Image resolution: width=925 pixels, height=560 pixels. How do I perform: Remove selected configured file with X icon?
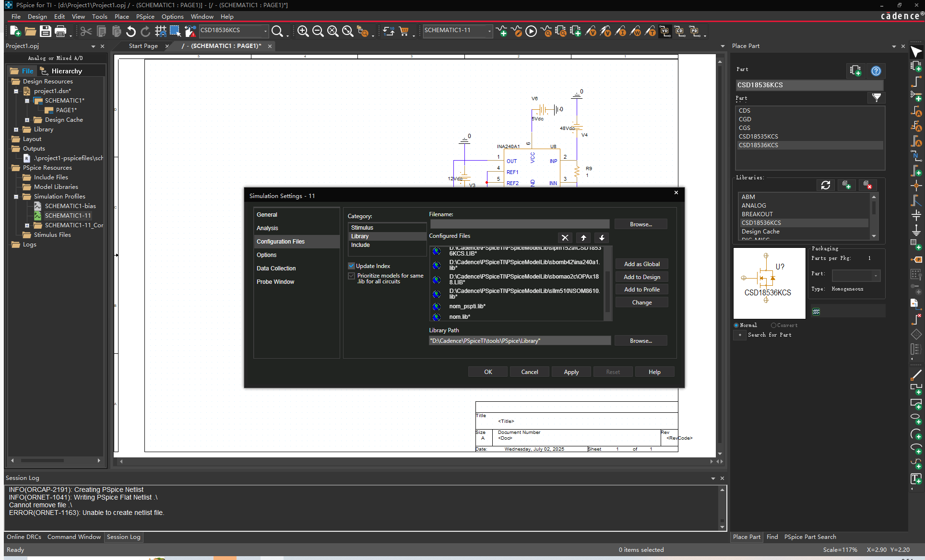click(x=565, y=238)
